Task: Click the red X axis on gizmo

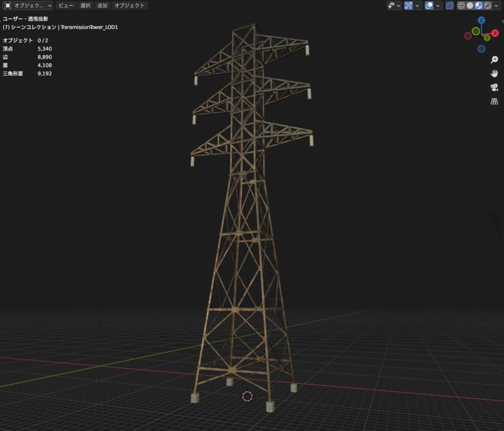Action: (495, 33)
